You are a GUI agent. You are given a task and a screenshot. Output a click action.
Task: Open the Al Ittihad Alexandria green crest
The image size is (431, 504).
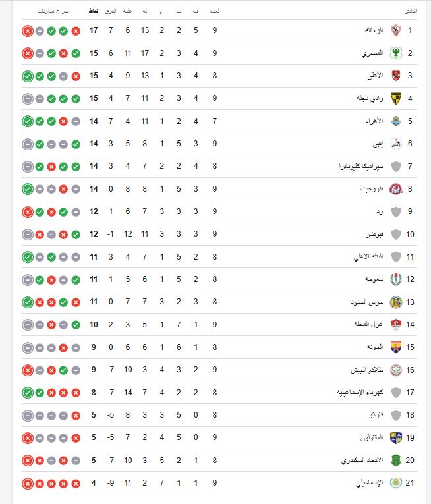click(396, 461)
